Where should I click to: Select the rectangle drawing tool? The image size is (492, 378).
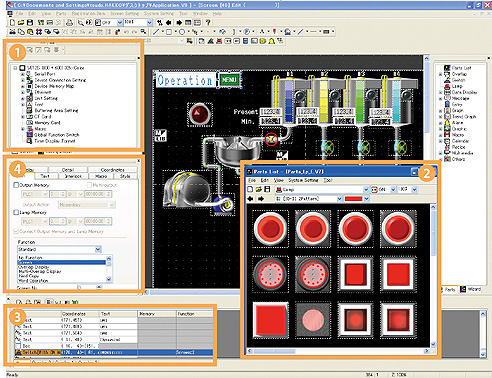[169, 32]
